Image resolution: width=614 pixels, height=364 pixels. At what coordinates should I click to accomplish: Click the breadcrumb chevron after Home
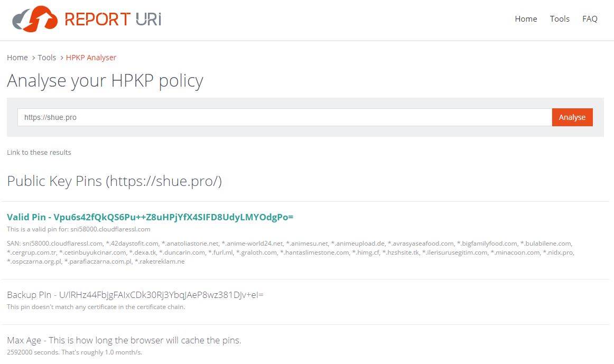(33, 58)
